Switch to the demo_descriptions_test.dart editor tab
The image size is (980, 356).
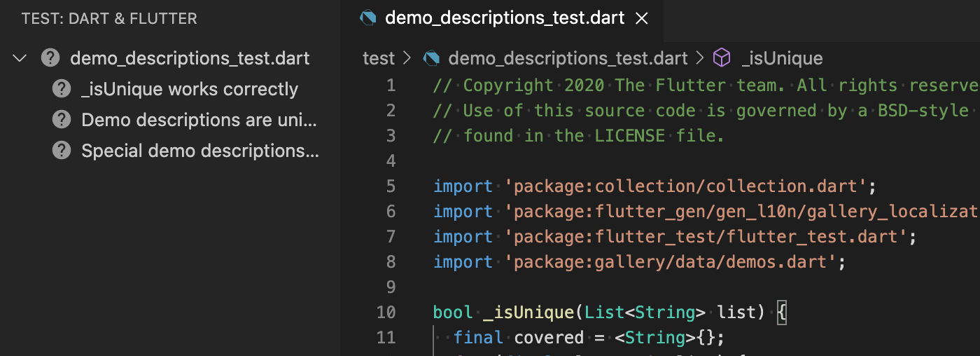coord(504,18)
